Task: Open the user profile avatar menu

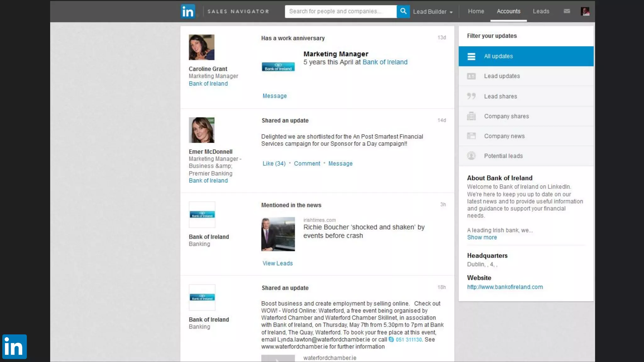Action: [x=585, y=12]
